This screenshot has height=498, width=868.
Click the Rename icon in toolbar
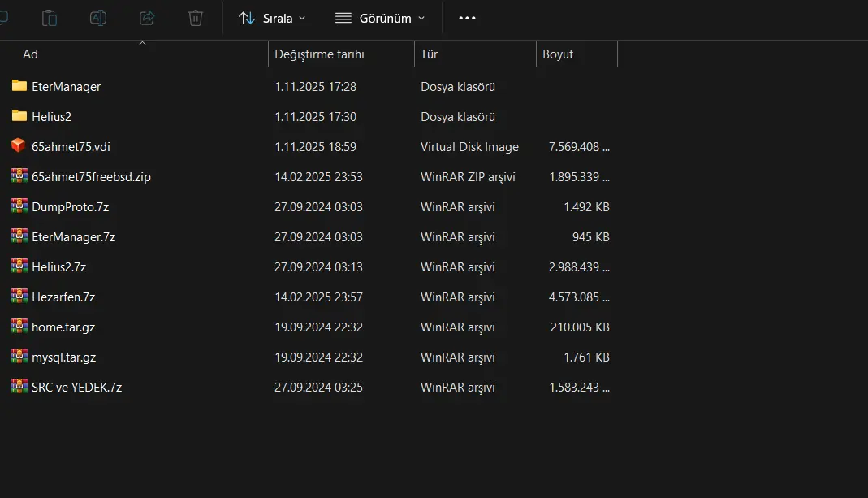tap(98, 18)
